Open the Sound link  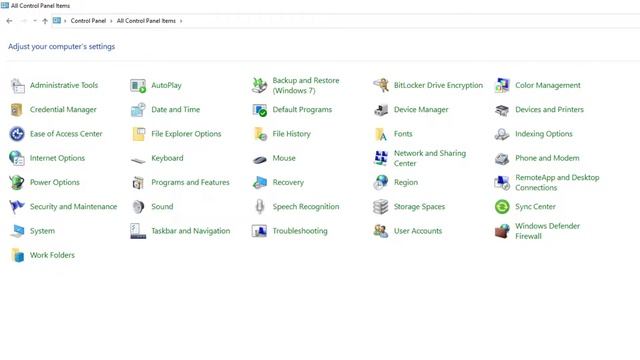click(162, 207)
